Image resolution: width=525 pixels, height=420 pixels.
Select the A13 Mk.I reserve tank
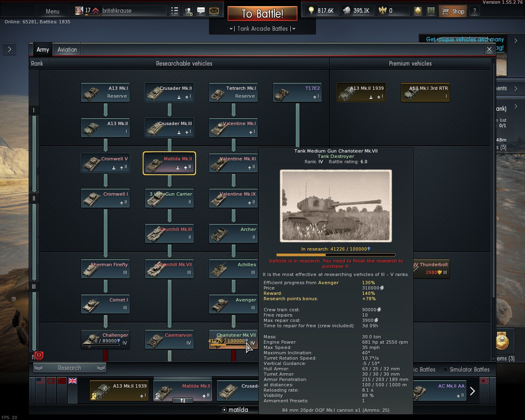click(105, 92)
